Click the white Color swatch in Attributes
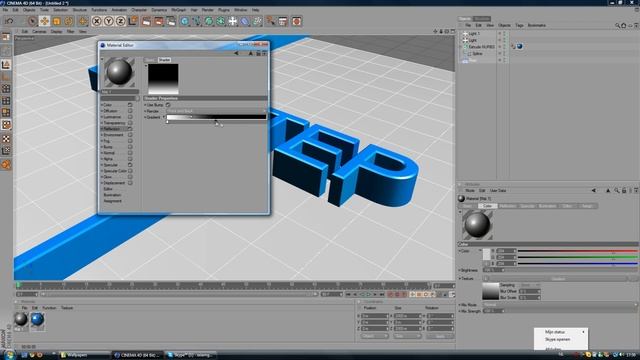The width and height of the screenshot is (640, 360). [x=487, y=254]
